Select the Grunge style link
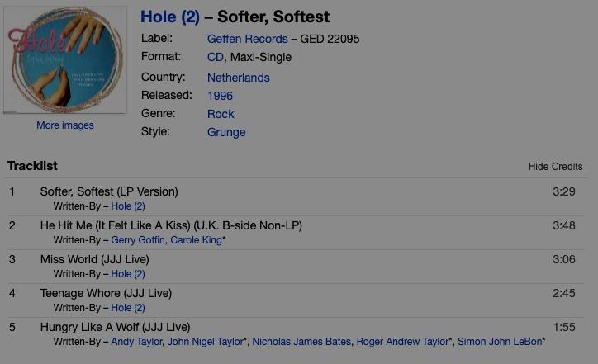Viewport: 598px width, 364px height. (226, 132)
